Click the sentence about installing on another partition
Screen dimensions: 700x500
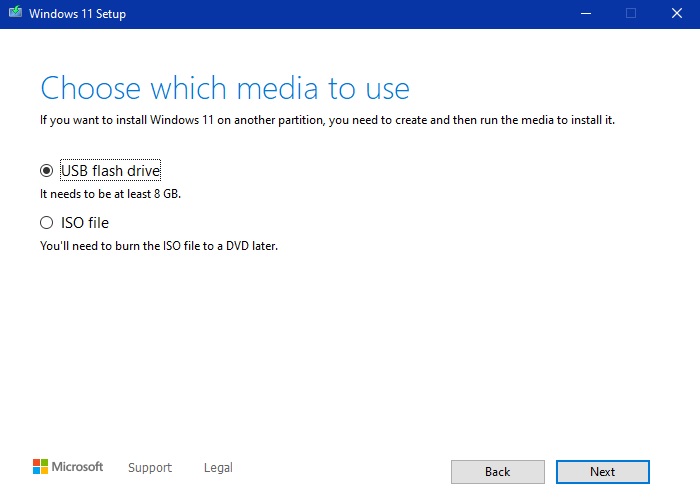[327, 120]
